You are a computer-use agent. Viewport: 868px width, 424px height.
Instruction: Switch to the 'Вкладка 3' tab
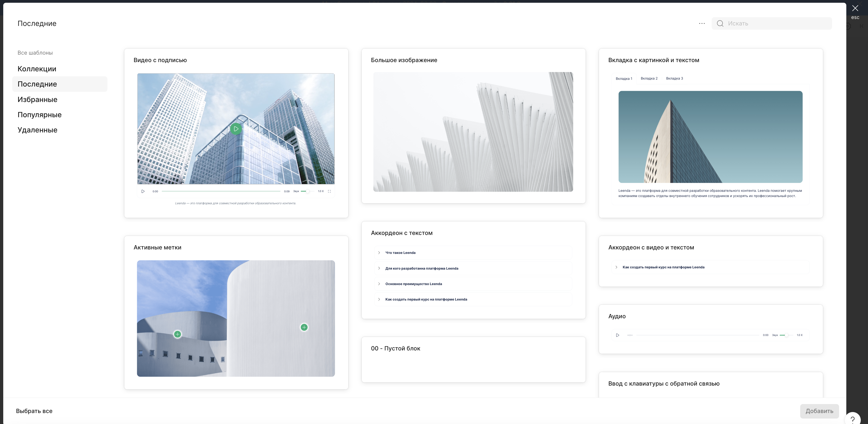(x=674, y=79)
